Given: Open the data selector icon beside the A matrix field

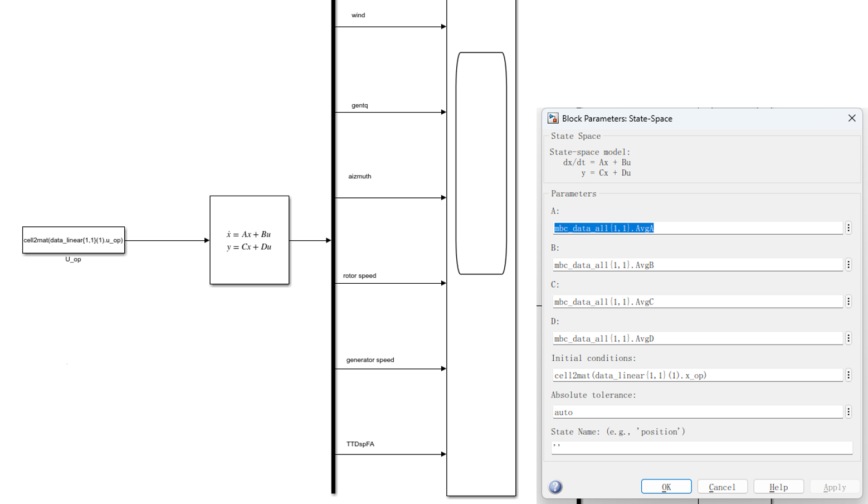Looking at the screenshot, I should point(849,227).
